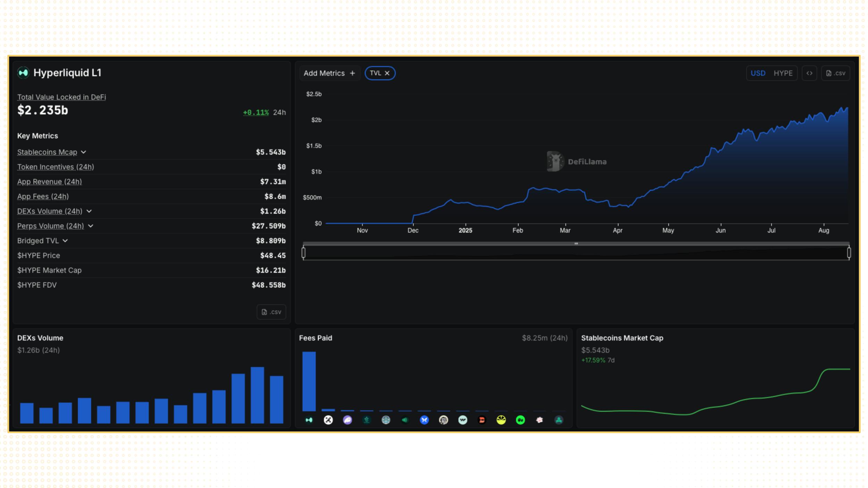This screenshot has height=488, width=868.
Task: Click the $8.6m App Fees value
Action: coord(275,196)
